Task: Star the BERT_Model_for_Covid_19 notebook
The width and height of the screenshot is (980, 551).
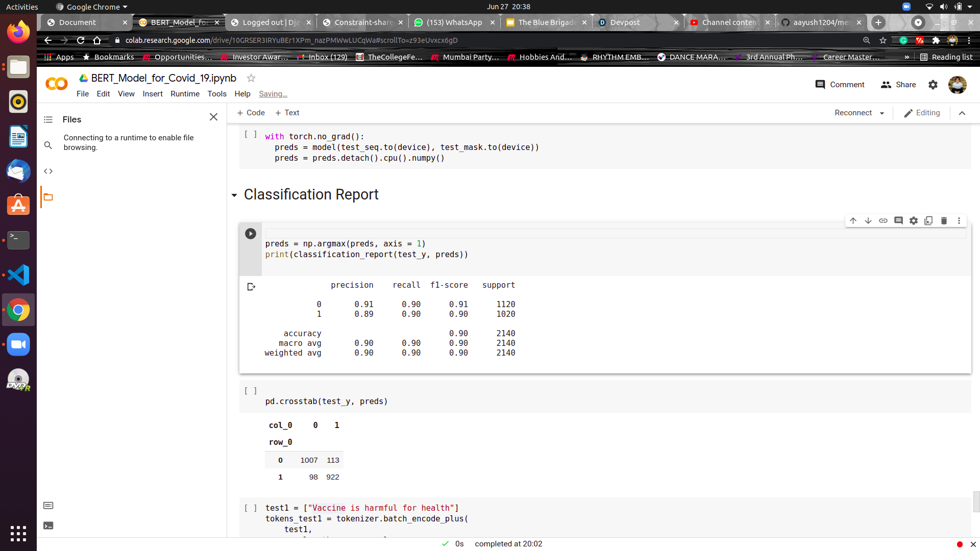Action: 251,78
